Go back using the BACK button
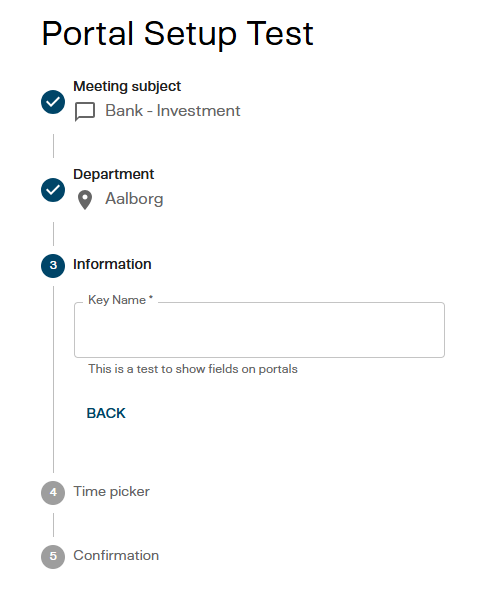Viewport: 496px width, 598px height. point(106,413)
